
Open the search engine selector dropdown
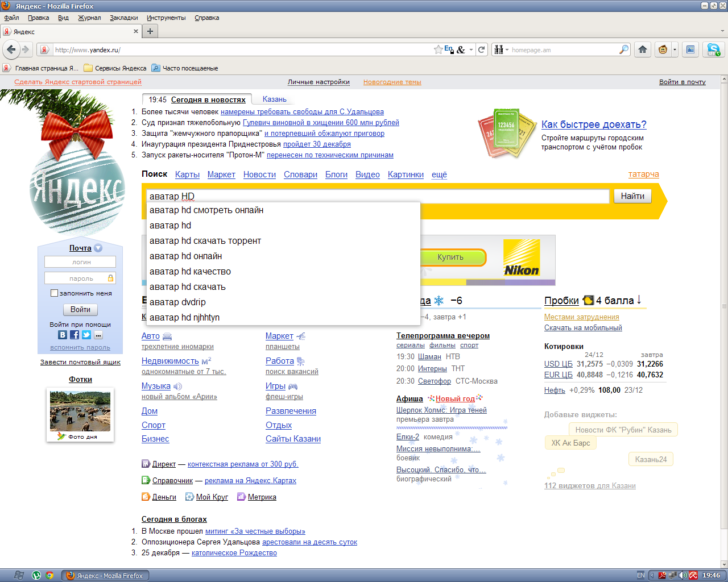500,49
